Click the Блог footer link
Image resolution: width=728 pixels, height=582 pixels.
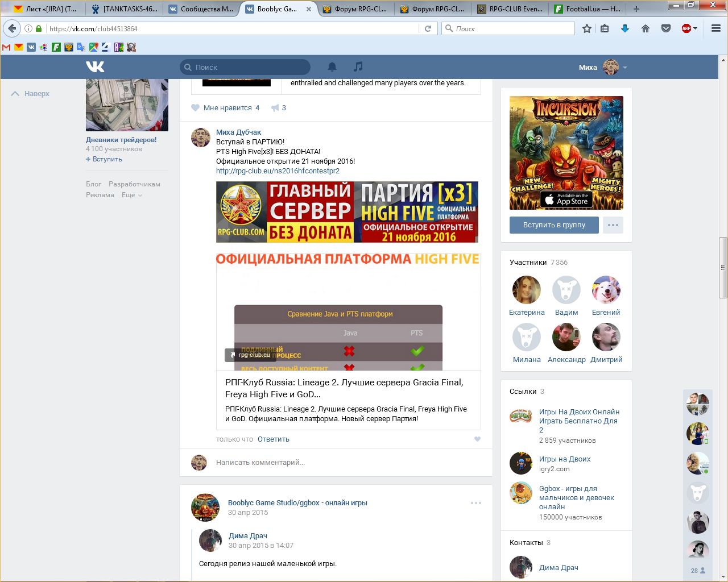pos(93,184)
